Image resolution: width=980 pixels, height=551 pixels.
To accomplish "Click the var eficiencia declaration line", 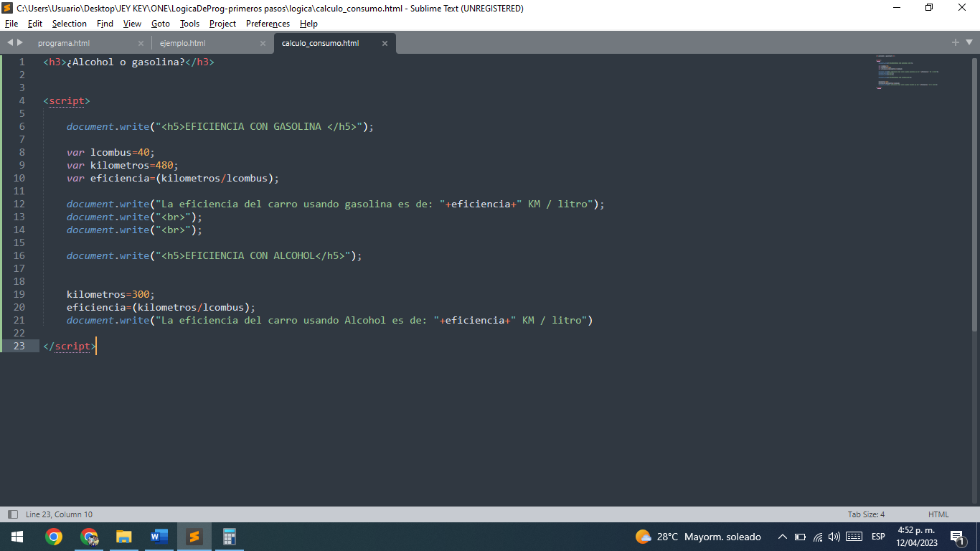I will 173,178.
